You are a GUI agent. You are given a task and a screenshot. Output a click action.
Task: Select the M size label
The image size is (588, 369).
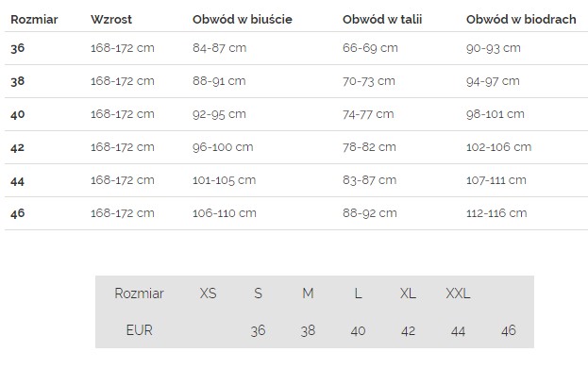(x=308, y=293)
